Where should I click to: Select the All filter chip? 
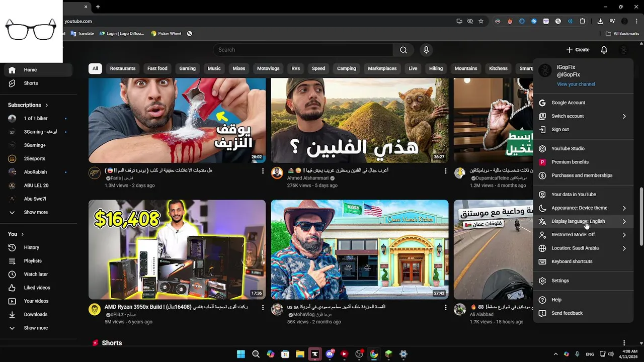tap(95, 68)
